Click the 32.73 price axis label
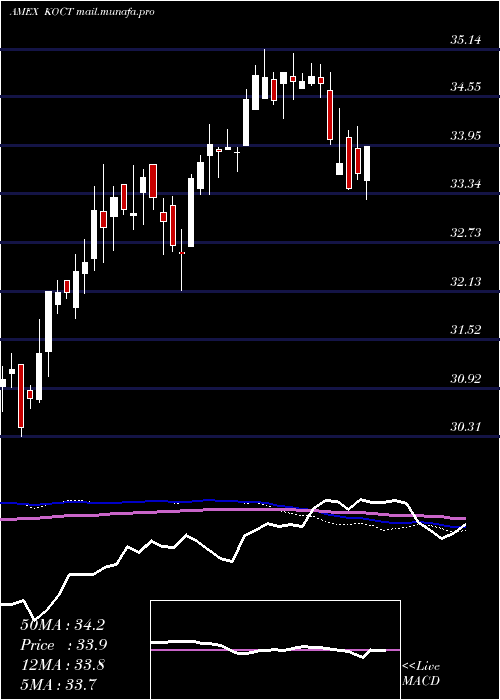Screen dimensions: 500x700 466,233
